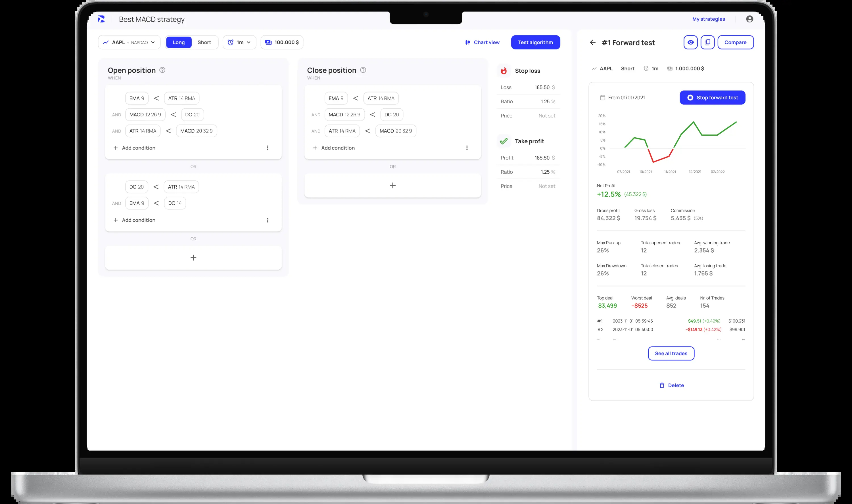Click the 100.000$ capital input field
852x504 pixels.
click(x=282, y=42)
